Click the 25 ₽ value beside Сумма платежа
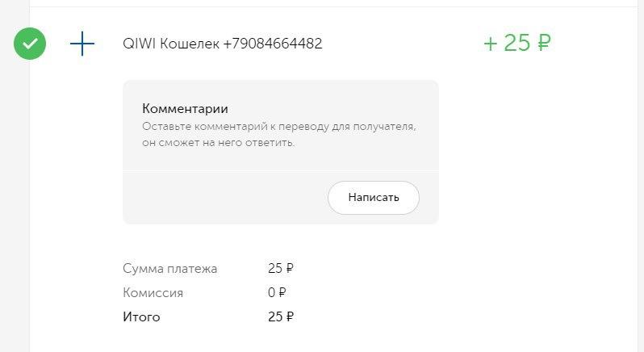Screen dimensions: 644x352 280,268
